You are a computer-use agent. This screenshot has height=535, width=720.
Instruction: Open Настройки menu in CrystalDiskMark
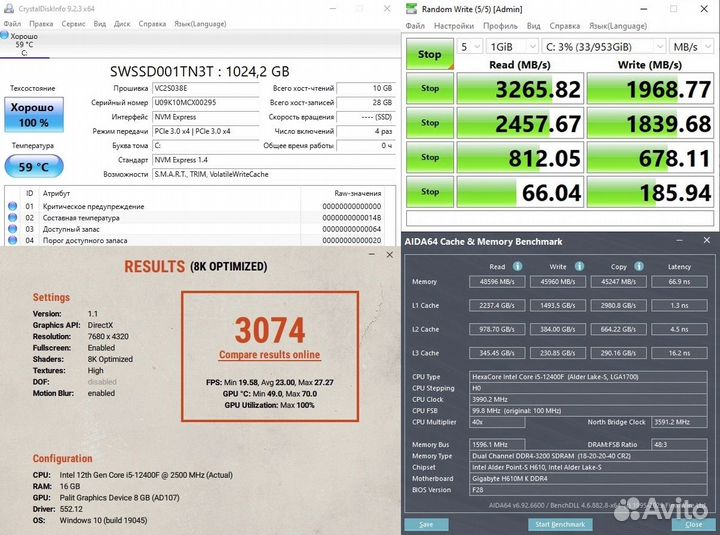pyautogui.click(x=454, y=26)
